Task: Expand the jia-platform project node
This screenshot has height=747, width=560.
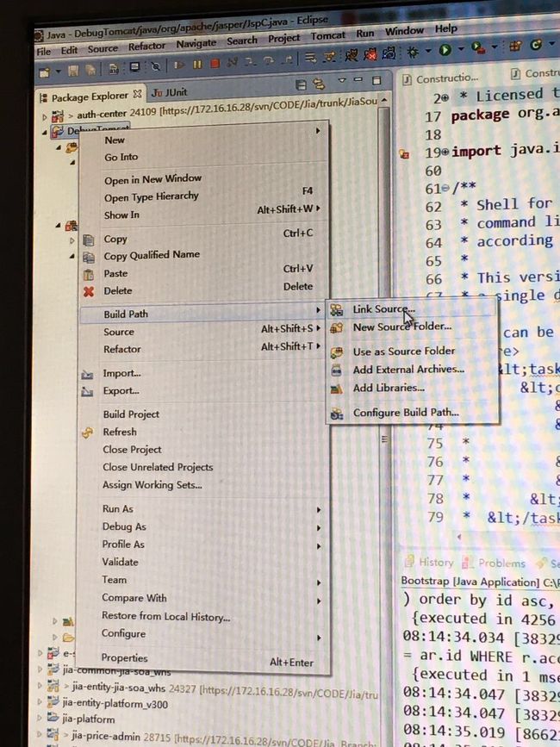Action: pos(40,718)
